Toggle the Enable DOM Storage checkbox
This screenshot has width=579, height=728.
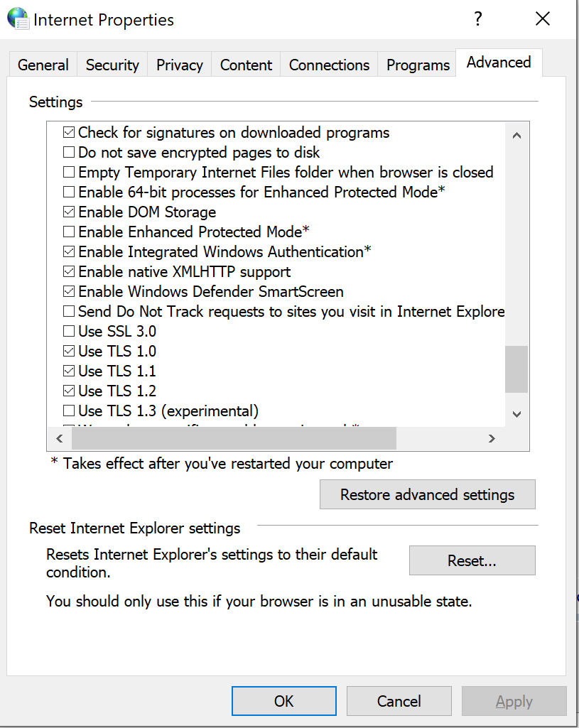click(69, 212)
